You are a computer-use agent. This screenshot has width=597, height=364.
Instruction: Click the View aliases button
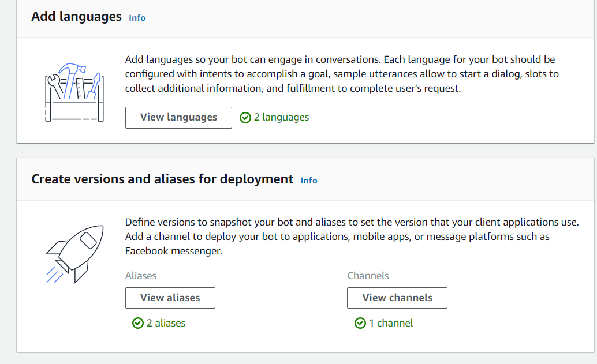(x=170, y=298)
